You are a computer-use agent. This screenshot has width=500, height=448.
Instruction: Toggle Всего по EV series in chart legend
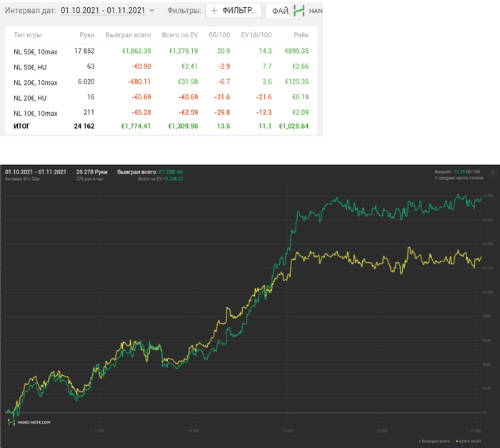(x=469, y=442)
